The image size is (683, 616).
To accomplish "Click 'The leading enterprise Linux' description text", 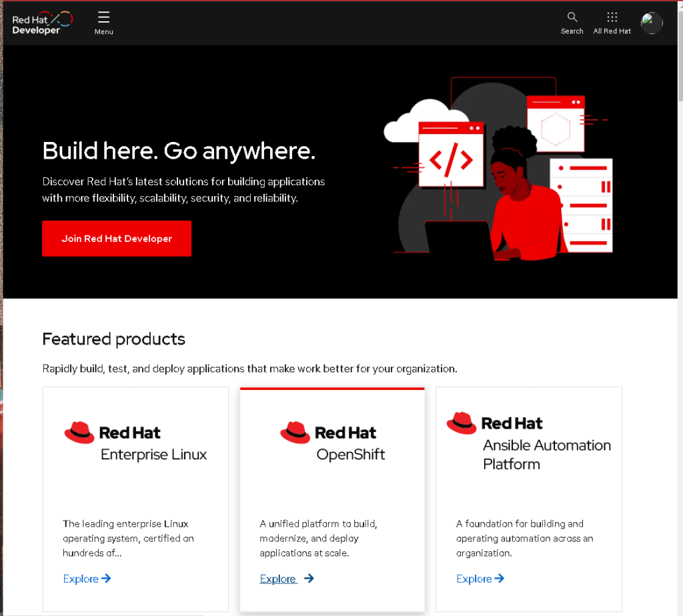I will (x=128, y=538).
